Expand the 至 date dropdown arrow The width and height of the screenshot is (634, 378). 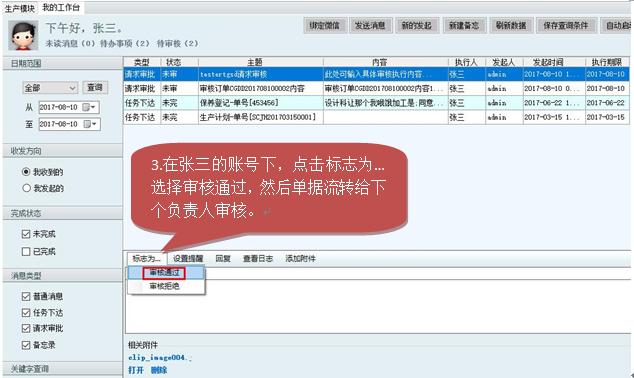(94, 124)
